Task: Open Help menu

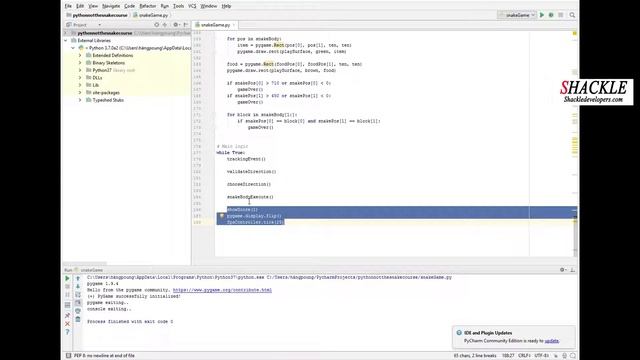Action: tap(226, 6)
